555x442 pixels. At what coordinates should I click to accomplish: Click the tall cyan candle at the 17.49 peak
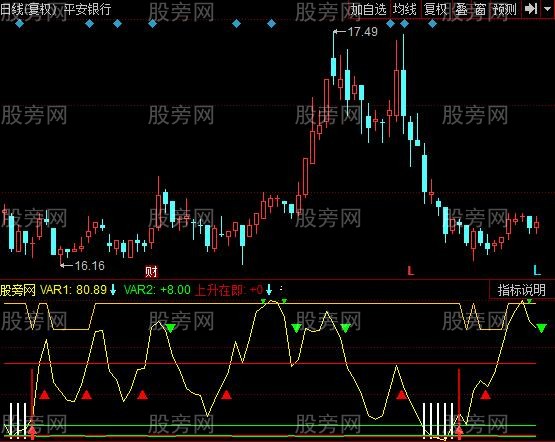click(333, 67)
